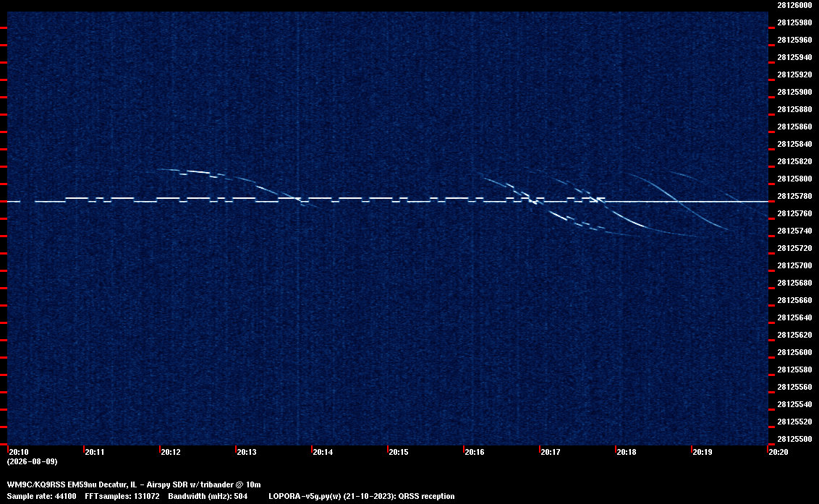Click the WM9C/KQ9RSS station description line

(134, 484)
